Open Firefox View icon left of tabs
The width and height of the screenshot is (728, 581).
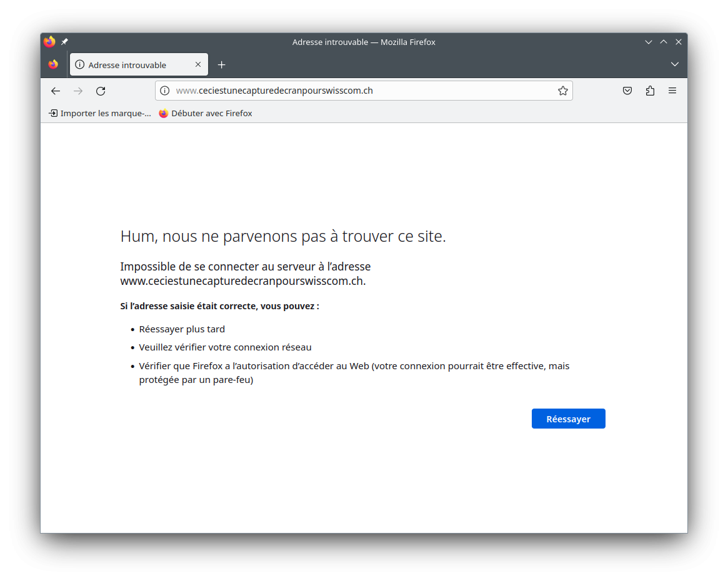click(x=53, y=64)
